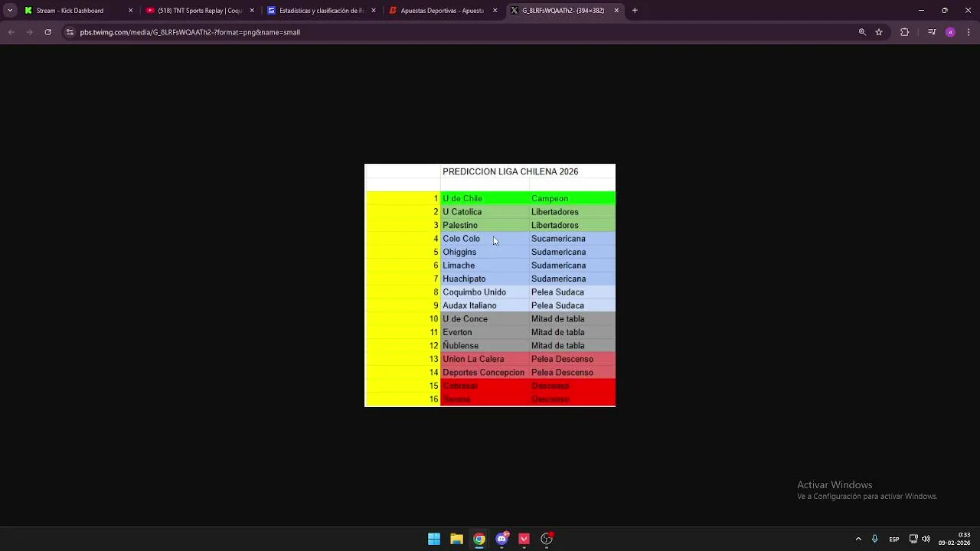Screen dimensions: 980x551
Task: Click the 'U de Chile' row
Action: (490, 198)
